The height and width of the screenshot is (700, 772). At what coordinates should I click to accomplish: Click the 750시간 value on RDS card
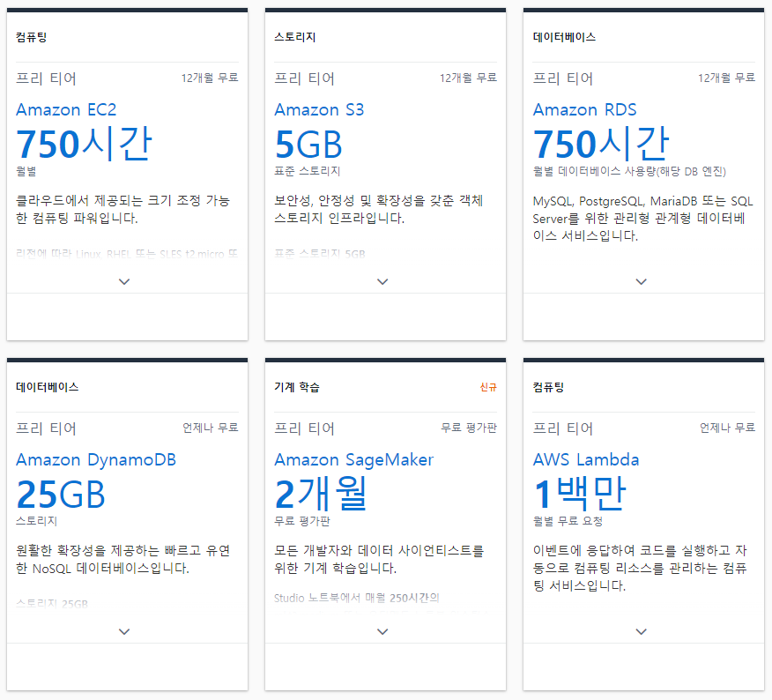(601, 144)
